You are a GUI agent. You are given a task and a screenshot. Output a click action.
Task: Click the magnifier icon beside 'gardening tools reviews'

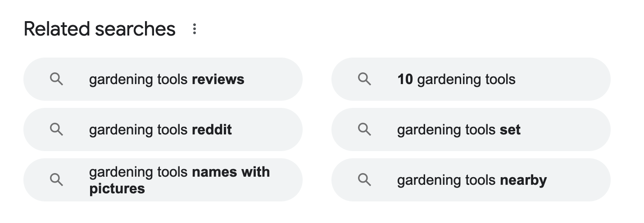[56, 80]
